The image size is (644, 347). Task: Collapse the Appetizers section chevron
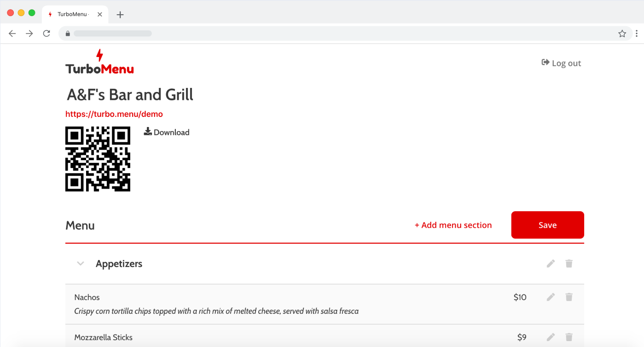point(81,264)
